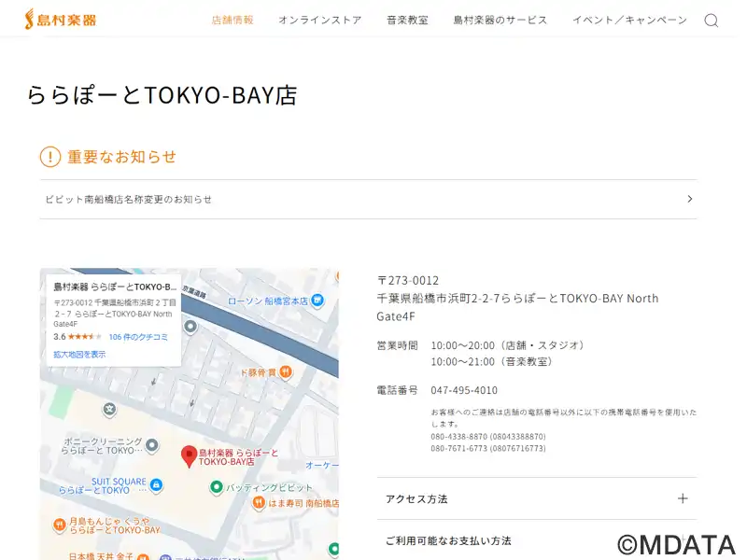Go to 音楽教室 in navigation
Screen dimensions: 747x560
[x=407, y=21]
